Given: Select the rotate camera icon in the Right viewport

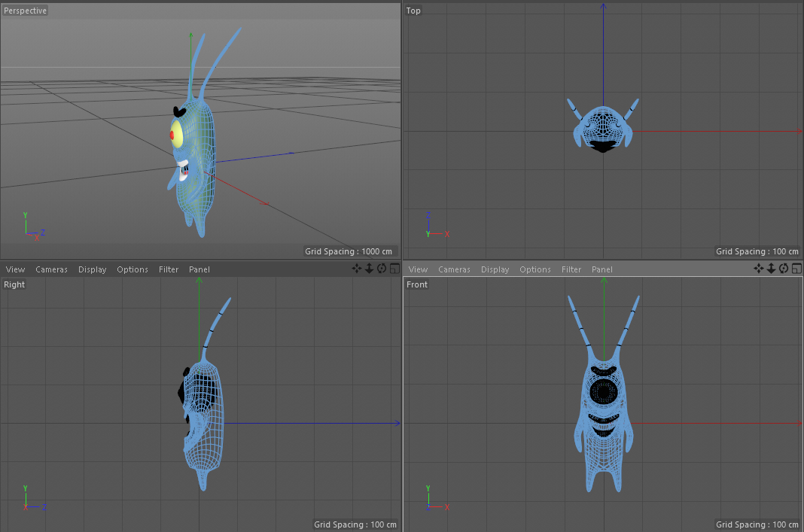Looking at the screenshot, I should (381, 269).
